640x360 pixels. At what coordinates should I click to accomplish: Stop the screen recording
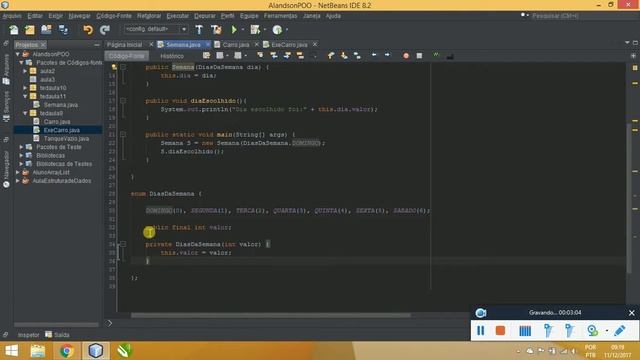(500, 330)
